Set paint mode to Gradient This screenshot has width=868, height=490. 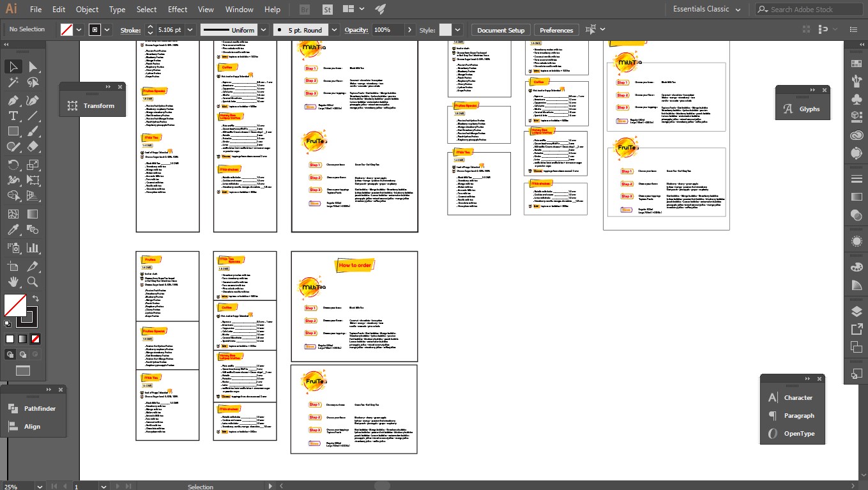[23, 339]
